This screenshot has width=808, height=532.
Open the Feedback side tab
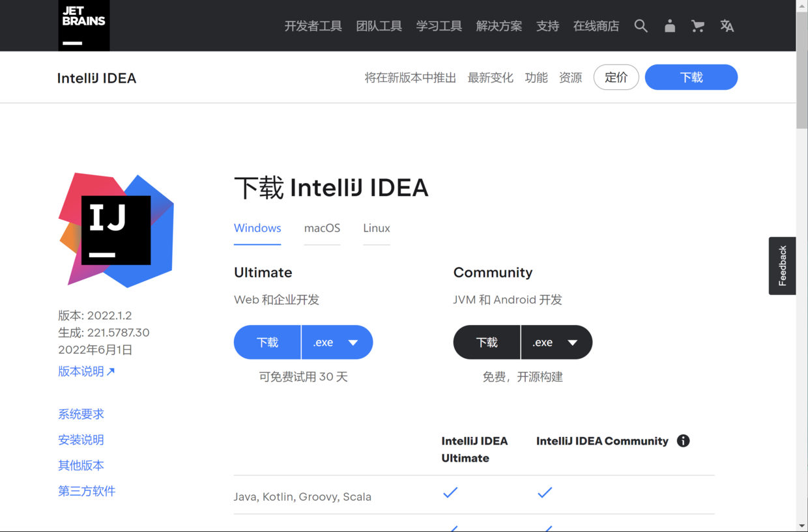click(782, 266)
